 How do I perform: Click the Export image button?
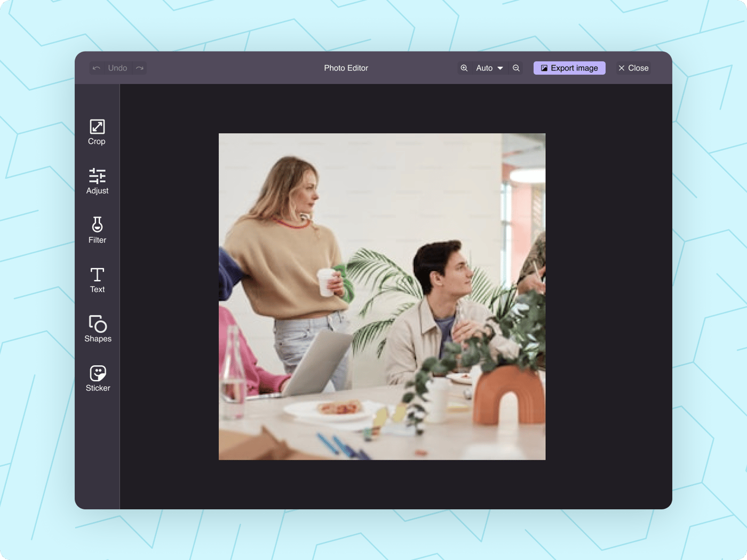tap(569, 68)
